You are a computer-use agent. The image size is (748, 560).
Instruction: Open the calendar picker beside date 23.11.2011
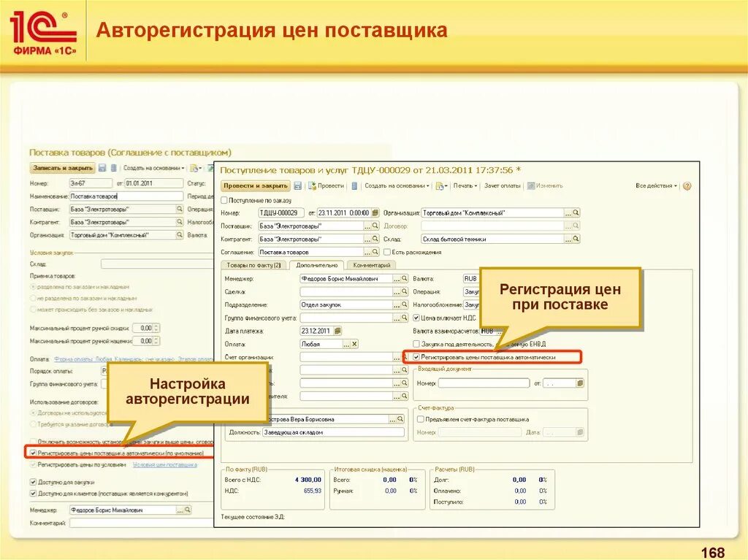pos(375,212)
